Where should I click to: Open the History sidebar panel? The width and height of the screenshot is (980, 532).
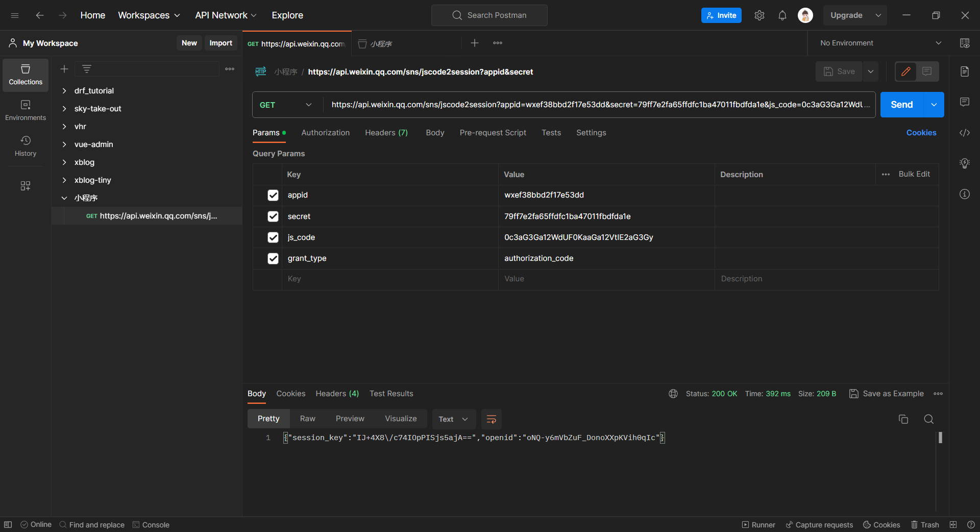click(x=26, y=146)
